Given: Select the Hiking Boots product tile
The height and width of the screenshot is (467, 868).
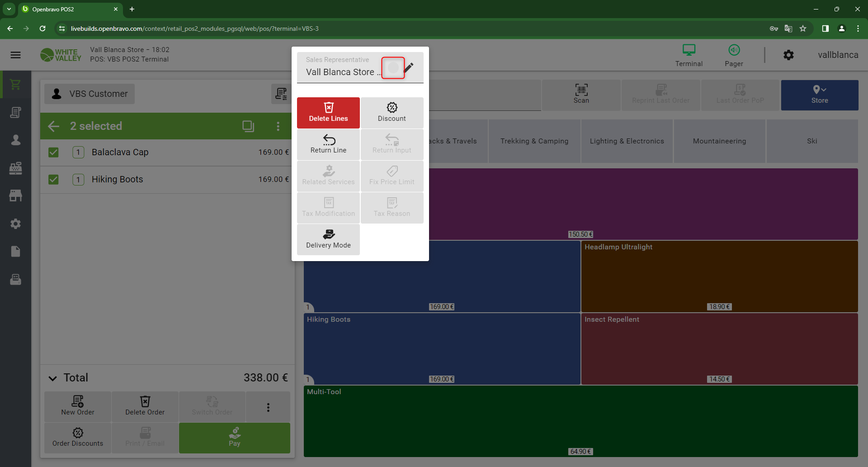Looking at the screenshot, I should [x=442, y=348].
